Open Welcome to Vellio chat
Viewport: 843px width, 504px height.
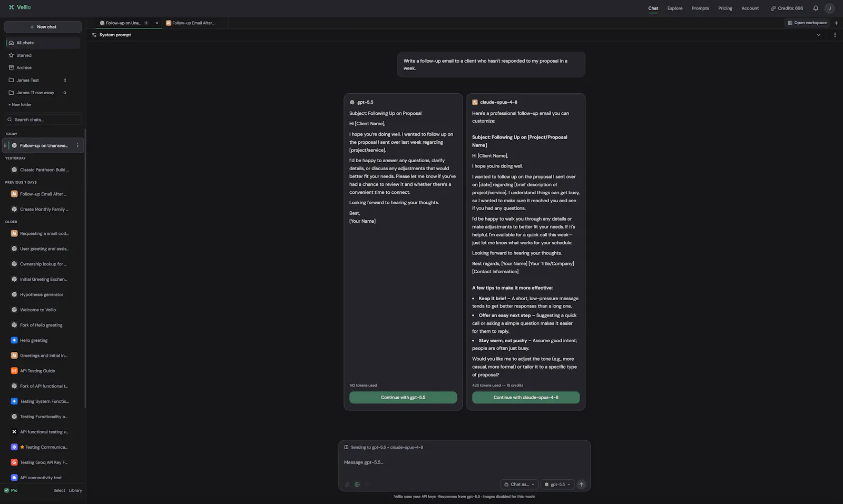43,310
